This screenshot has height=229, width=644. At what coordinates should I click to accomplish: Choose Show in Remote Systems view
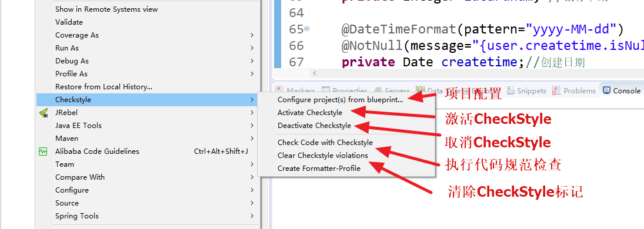[x=106, y=9]
